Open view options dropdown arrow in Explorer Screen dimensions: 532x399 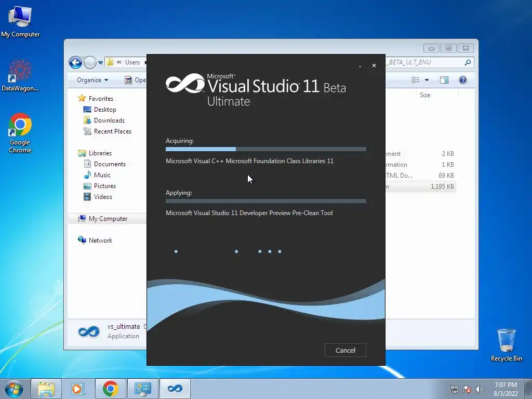427,80
